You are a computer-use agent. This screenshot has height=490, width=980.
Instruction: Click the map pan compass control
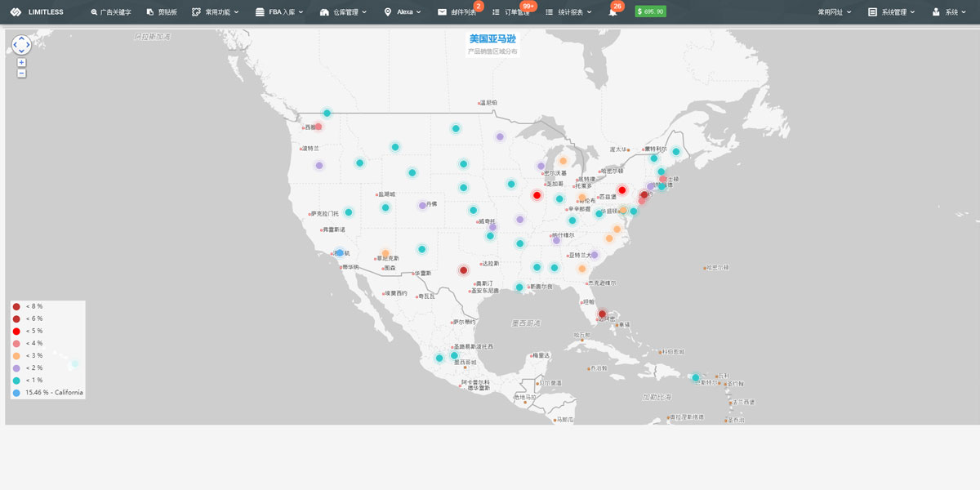(x=21, y=45)
